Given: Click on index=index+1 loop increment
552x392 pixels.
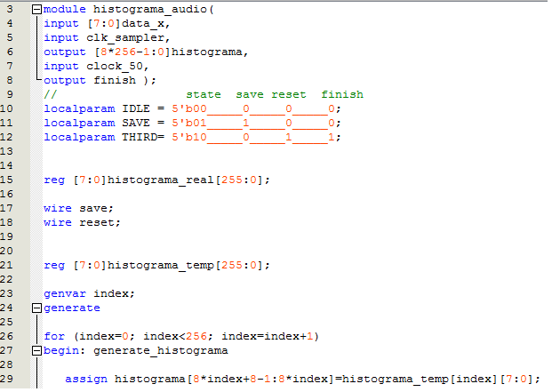Looking at the screenshot, I should tap(268, 336).
